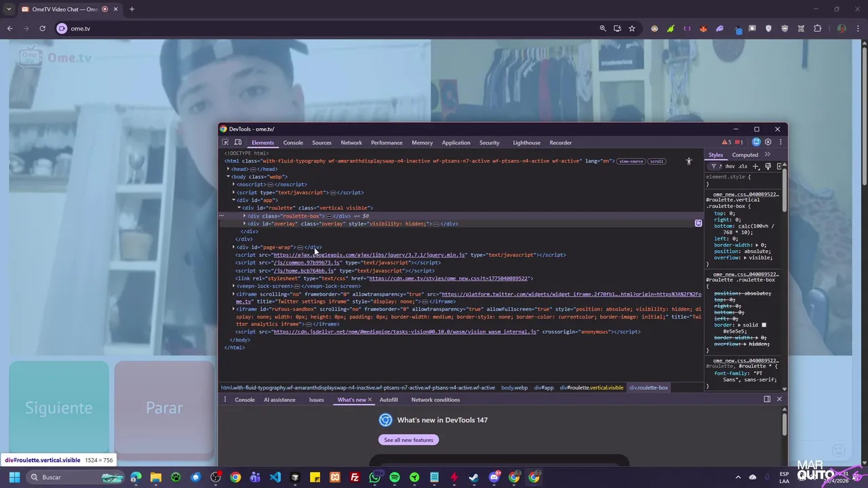Expand the div class="roulette-box" node
The width and height of the screenshot is (868, 488).
pyautogui.click(x=245, y=216)
